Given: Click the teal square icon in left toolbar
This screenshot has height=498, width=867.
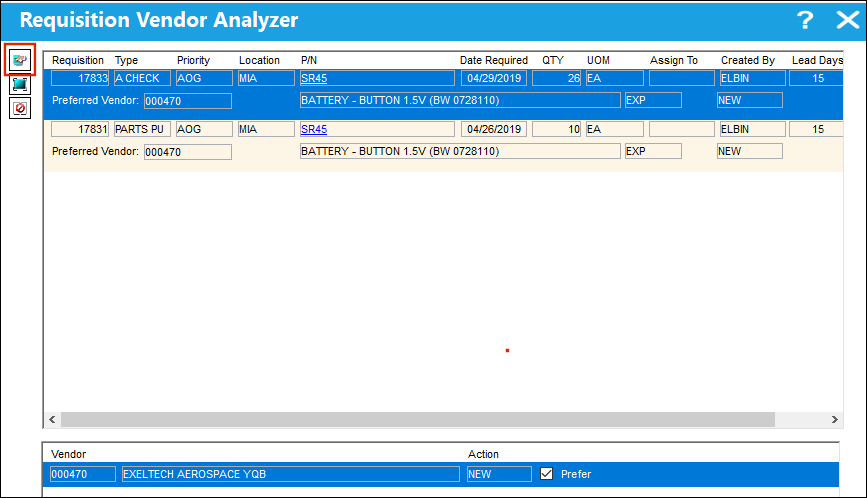Looking at the screenshot, I should pos(20,85).
